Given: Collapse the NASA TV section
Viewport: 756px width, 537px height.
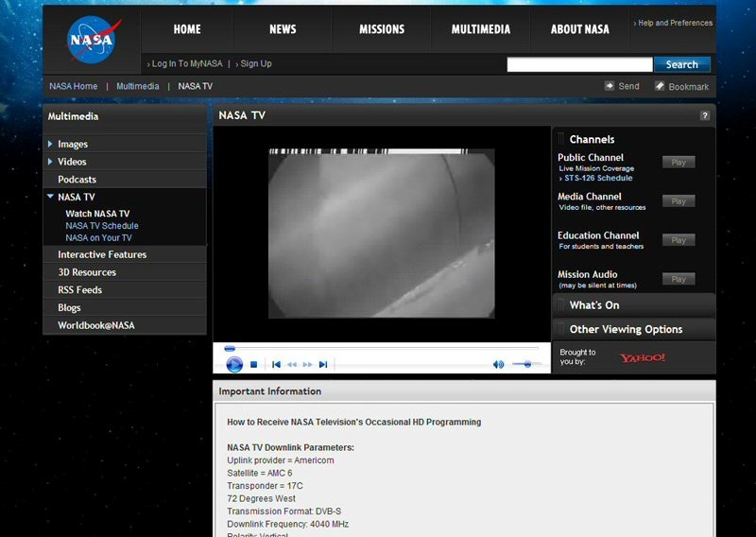Looking at the screenshot, I should [x=50, y=197].
